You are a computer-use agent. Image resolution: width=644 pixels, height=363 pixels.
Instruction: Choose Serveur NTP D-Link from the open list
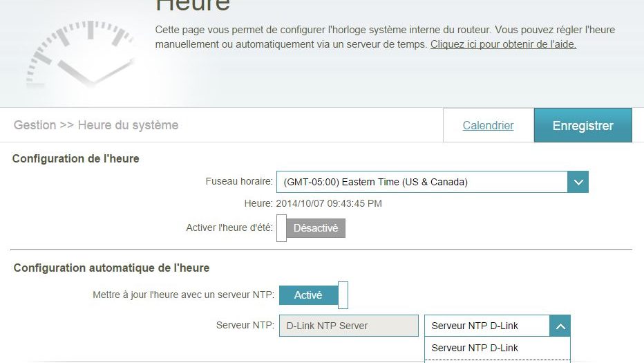[x=475, y=348]
